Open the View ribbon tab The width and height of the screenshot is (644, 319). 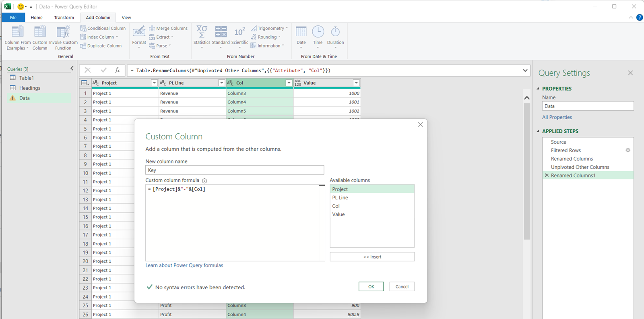point(126,18)
